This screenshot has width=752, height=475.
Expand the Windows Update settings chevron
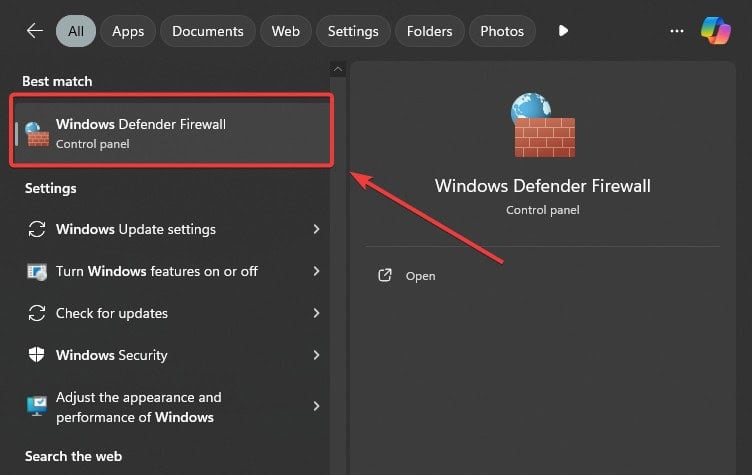pyautogui.click(x=316, y=229)
